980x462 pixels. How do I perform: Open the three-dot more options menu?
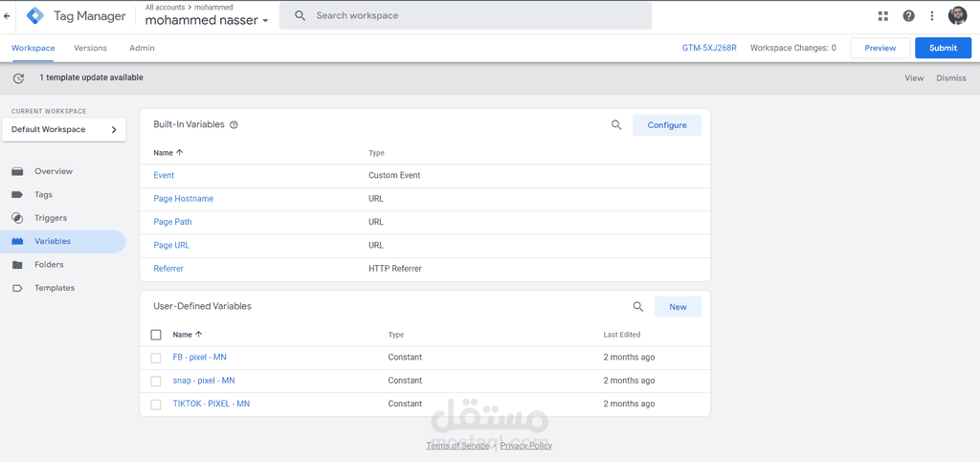tap(932, 16)
